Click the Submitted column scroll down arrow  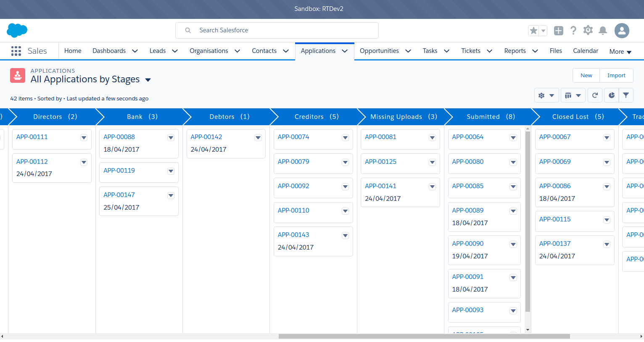(x=528, y=330)
